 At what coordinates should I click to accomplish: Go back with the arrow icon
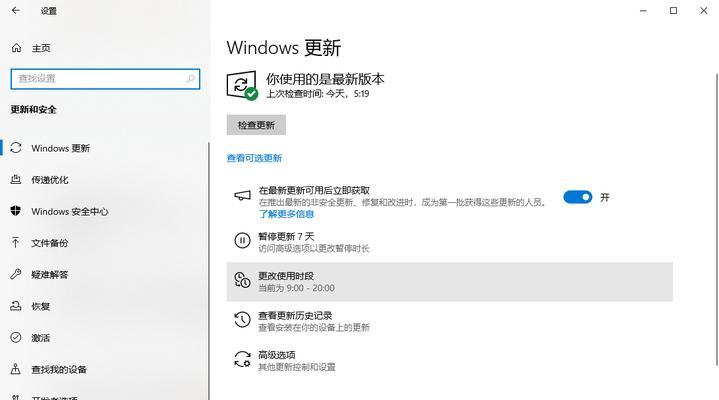point(16,10)
